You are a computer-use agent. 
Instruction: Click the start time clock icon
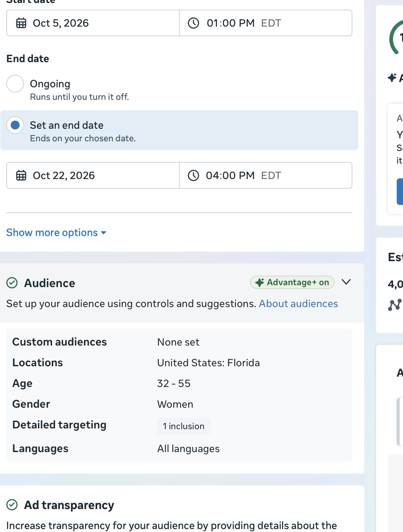click(x=193, y=23)
